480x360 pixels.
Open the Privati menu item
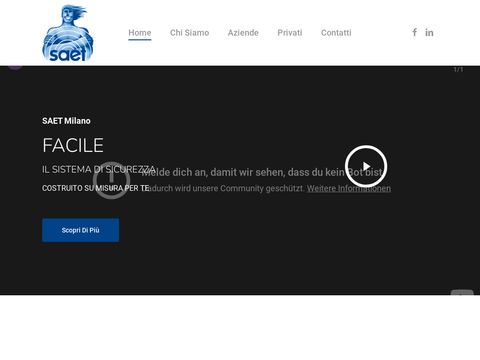pos(290,33)
